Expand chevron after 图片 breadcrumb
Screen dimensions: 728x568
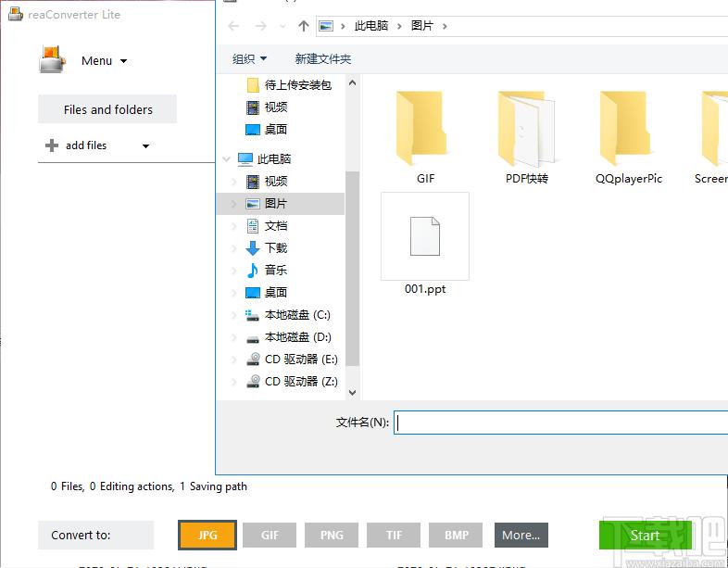pyautogui.click(x=445, y=26)
